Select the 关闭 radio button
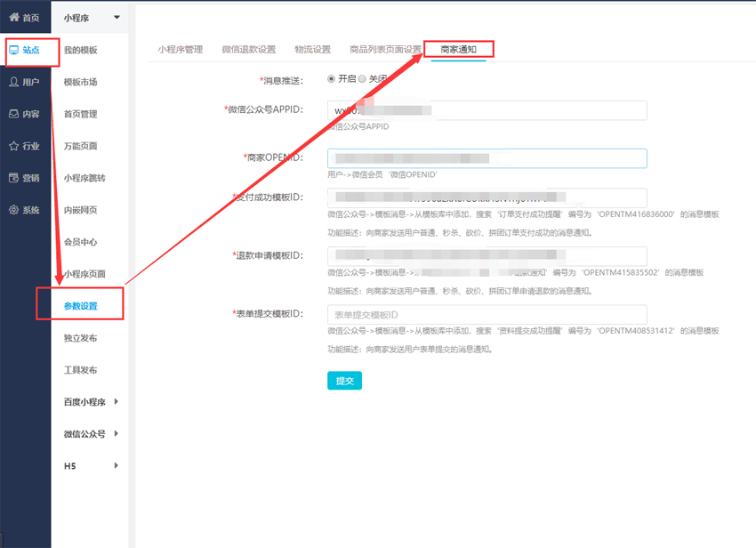This screenshot has height=548, width=756. (x=362, y=79)
